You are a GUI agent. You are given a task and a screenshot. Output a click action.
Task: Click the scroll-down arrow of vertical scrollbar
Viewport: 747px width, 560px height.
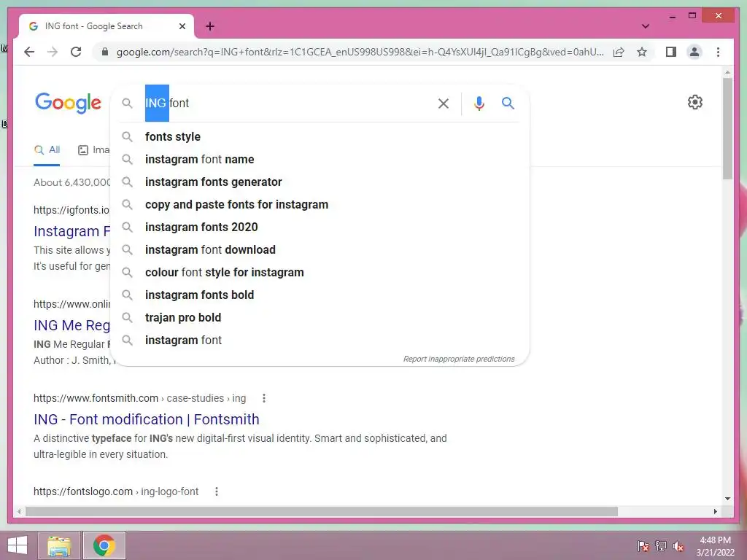click(727, 499)
